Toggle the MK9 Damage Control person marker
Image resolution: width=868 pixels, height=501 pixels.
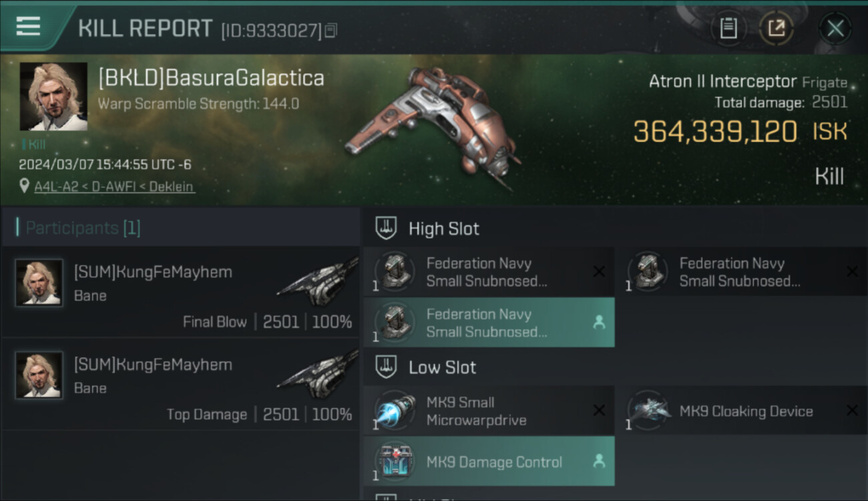599,462
